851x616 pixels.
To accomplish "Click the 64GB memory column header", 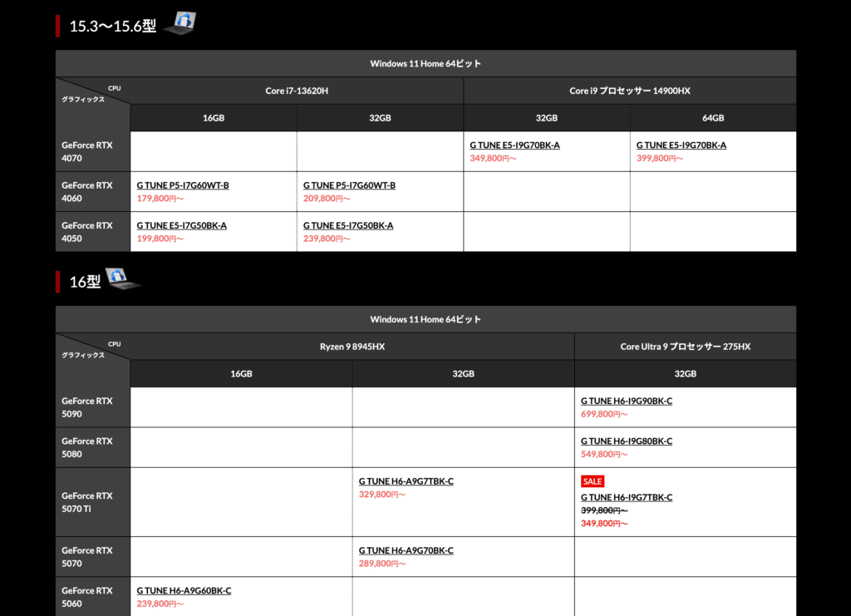I will point(713,118).
